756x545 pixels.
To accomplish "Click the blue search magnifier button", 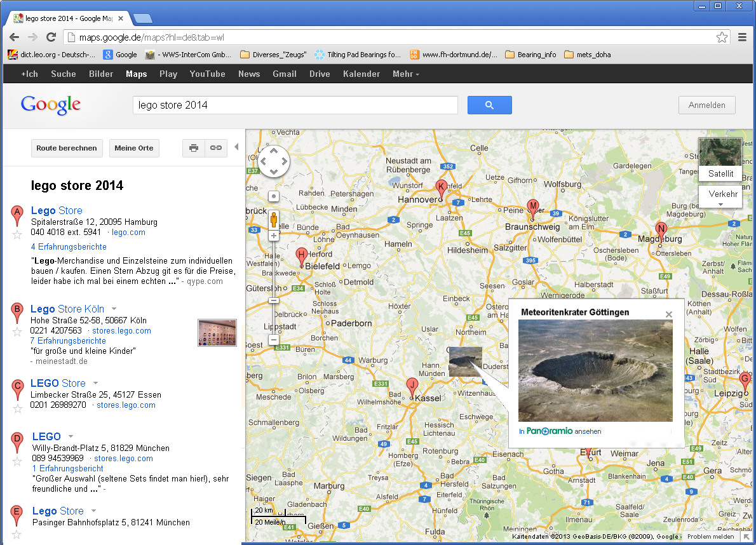I will point(489,105).
